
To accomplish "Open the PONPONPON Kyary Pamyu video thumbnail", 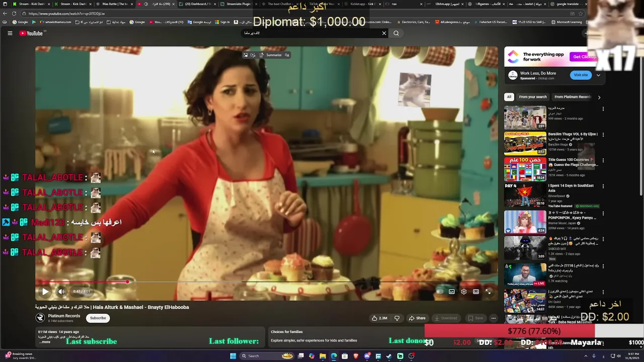I will (525, 222).
